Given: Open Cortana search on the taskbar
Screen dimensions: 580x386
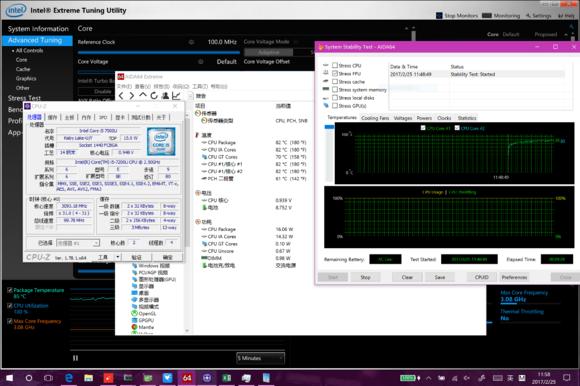Looking at the screenshot, I should point(28,378).
